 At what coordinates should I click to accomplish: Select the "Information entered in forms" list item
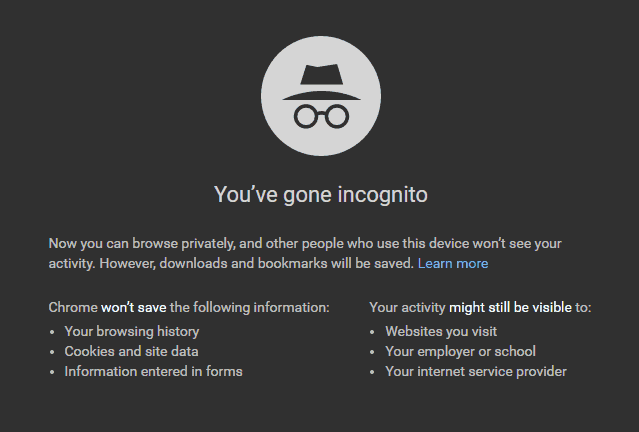tap(153, 371)
